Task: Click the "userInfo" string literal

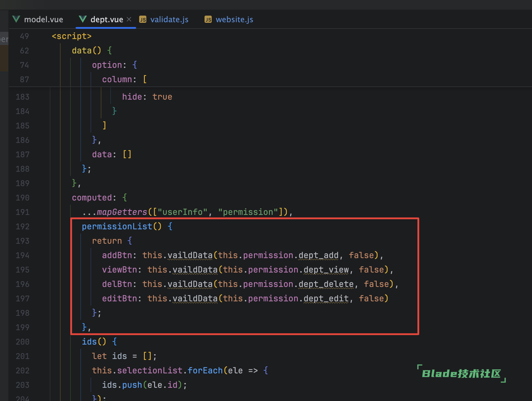Action: point(182,212)
